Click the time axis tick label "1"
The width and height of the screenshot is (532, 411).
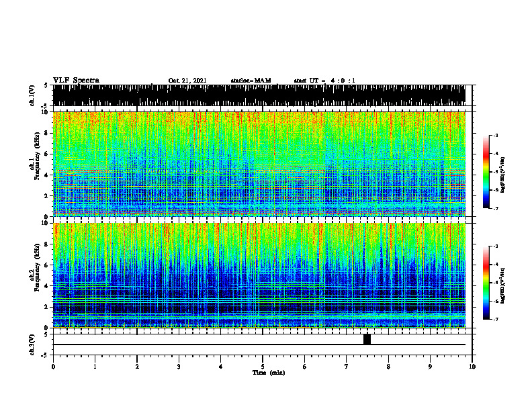point(95,367)
